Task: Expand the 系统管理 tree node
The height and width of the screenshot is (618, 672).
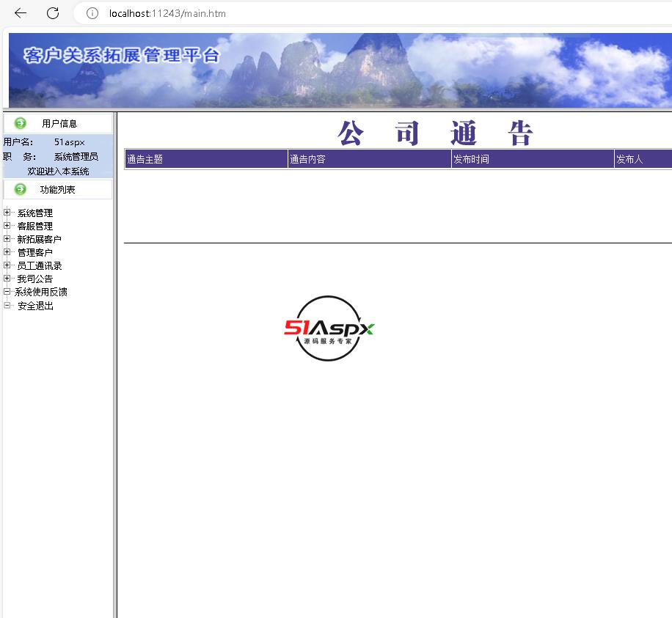Action: (x=7, y=212)
